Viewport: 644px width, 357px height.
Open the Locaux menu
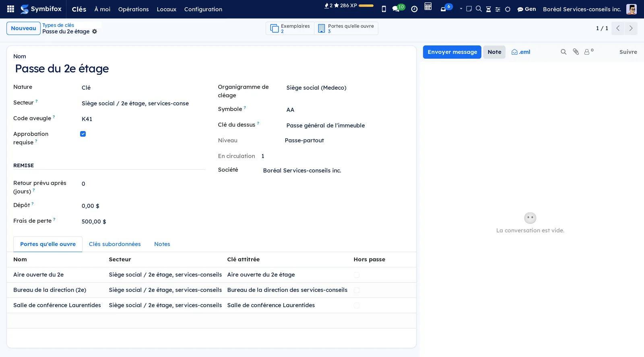[x=167, y=9]
